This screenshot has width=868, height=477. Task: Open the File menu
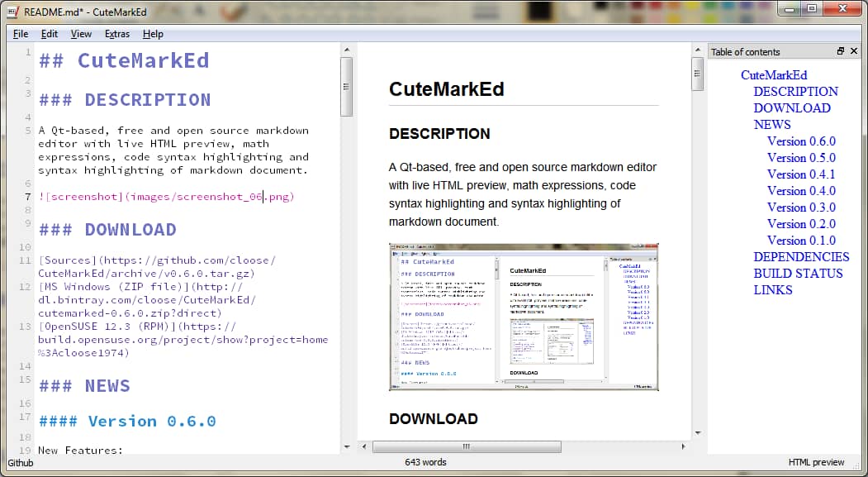[19, 34]
